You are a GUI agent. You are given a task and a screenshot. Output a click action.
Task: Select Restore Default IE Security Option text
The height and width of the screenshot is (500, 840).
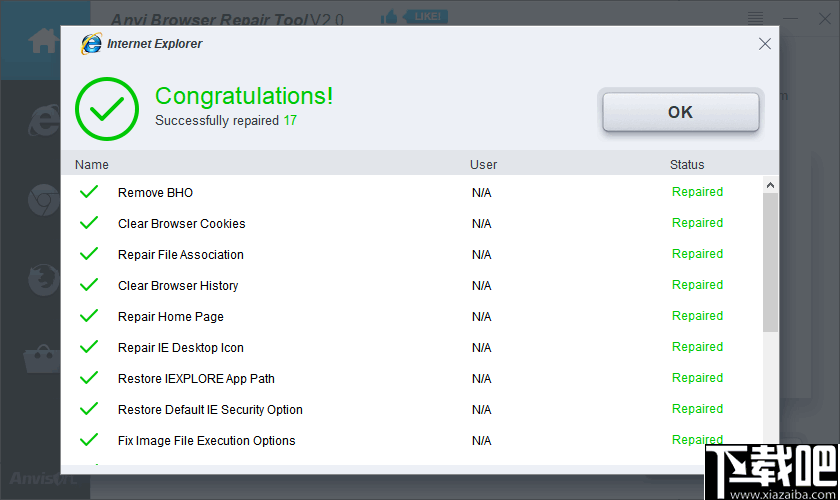210,410
